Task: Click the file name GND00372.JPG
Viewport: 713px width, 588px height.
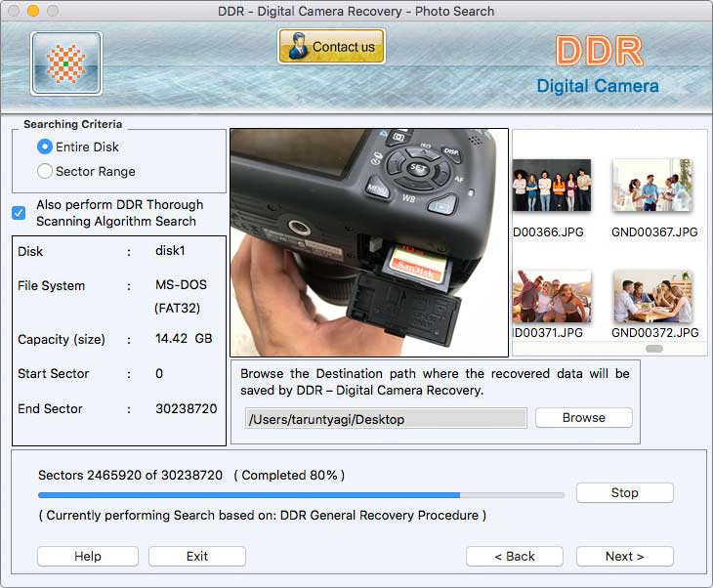Action: pyautogui.click(x=654, y=333)
